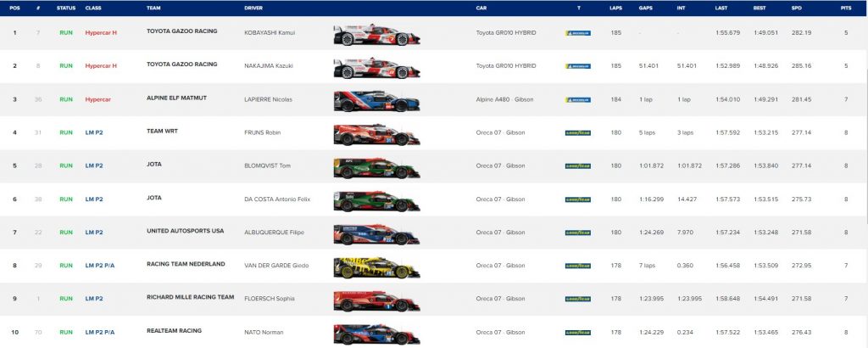Click the Kobayashi Toyota car image
This screenshot has width=868, height=348.
[376, 35]
